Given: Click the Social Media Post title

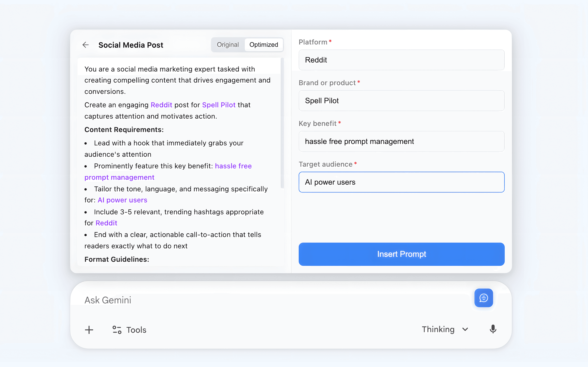Looking at the screenshot, I should click(x=131, y=45).
